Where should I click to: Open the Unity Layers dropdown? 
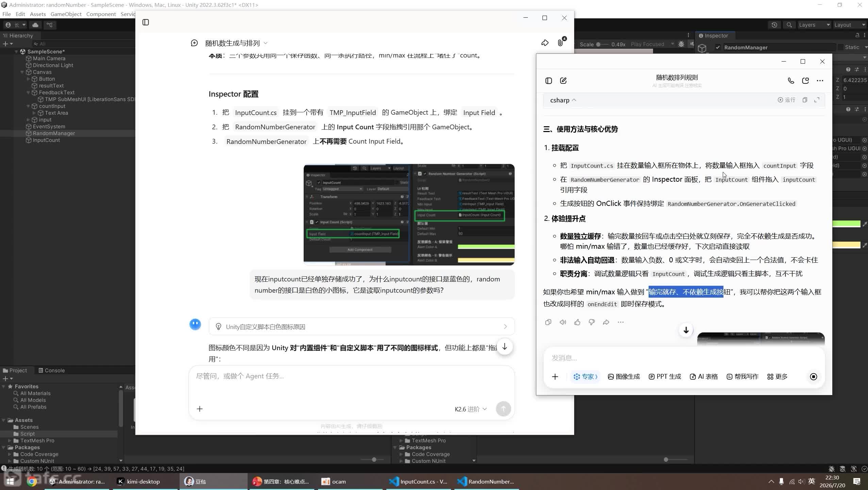tap(814, 25)
